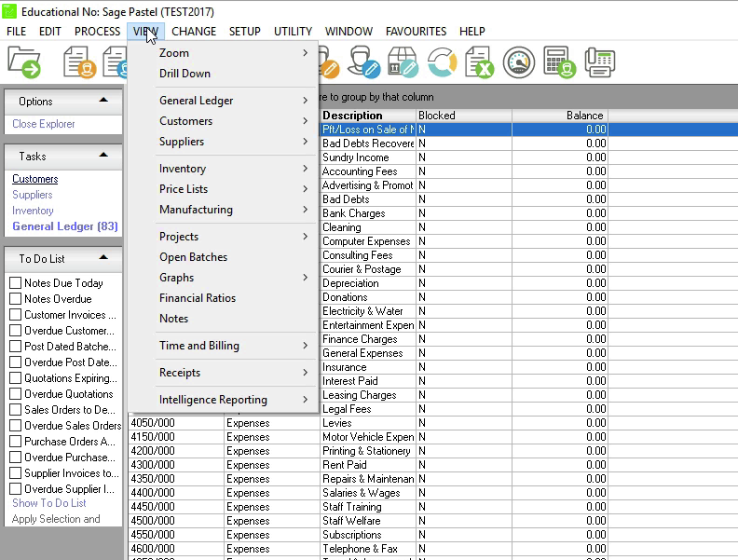Click the document with green X icon
The image size is (738, 560).
[x=479, y=63]
